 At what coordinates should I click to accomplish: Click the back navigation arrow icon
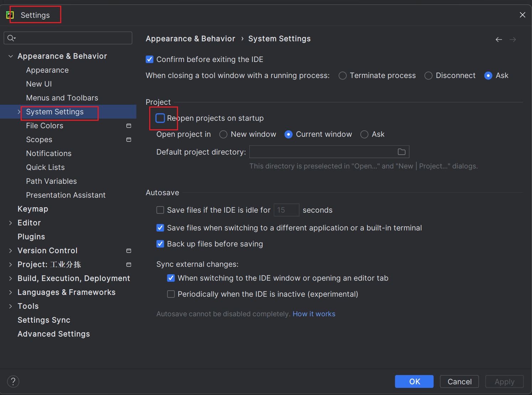coord(499,40)
